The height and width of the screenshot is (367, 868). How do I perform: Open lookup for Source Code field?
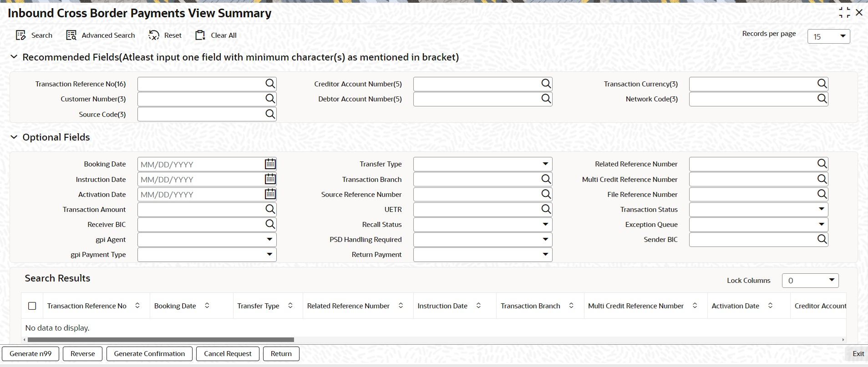270,114
